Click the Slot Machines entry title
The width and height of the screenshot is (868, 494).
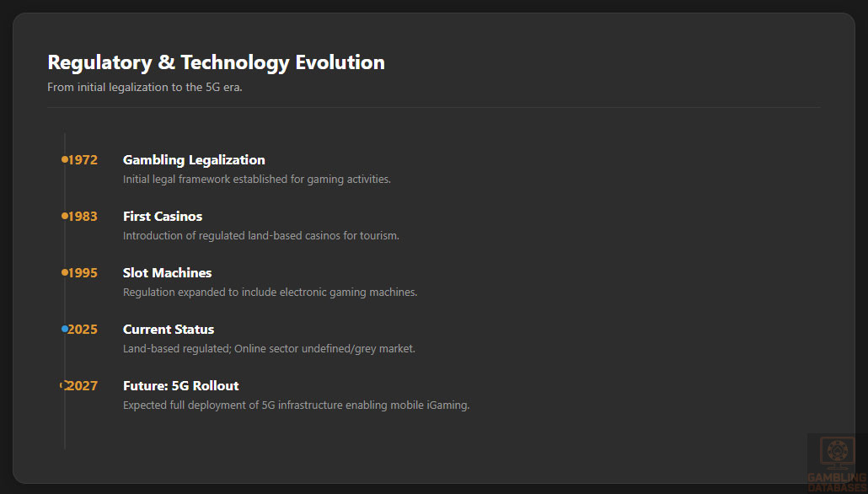point(167,273)
